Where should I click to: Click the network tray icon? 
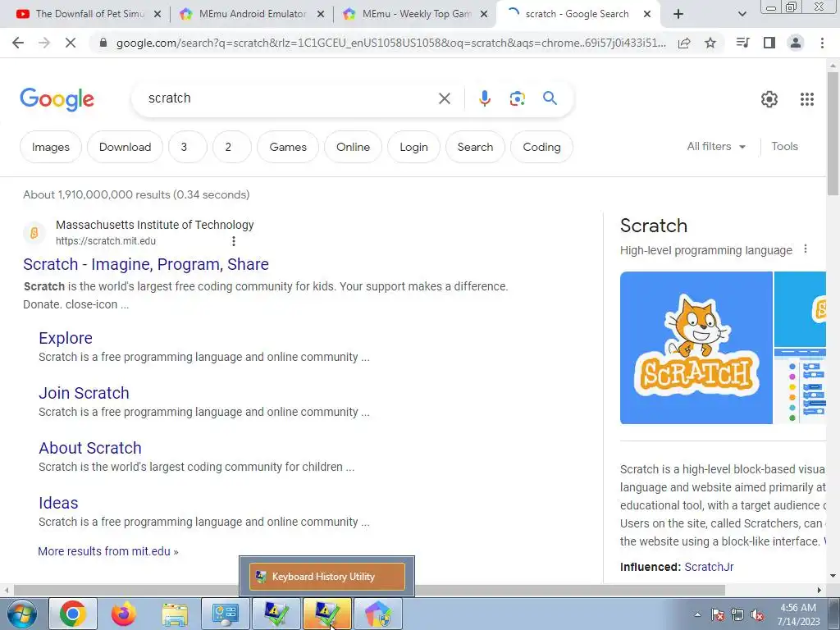point(737,615)
